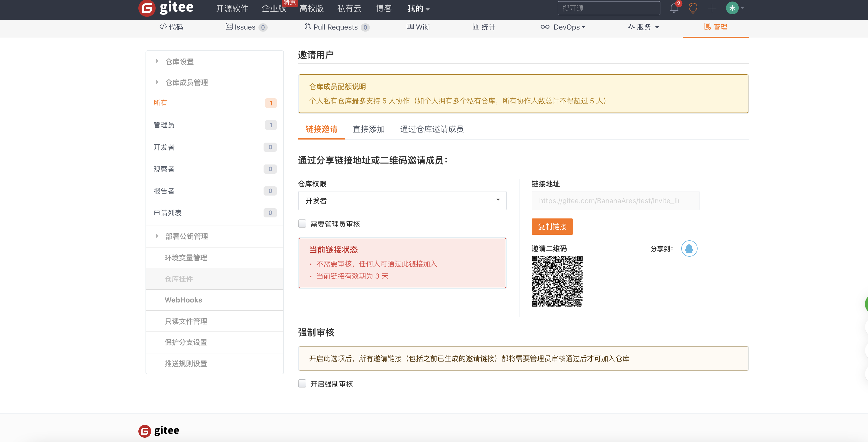This screenshot has width=868, height=442.
Task: Open the 管理 tab
Action: (x=716, y=27)
